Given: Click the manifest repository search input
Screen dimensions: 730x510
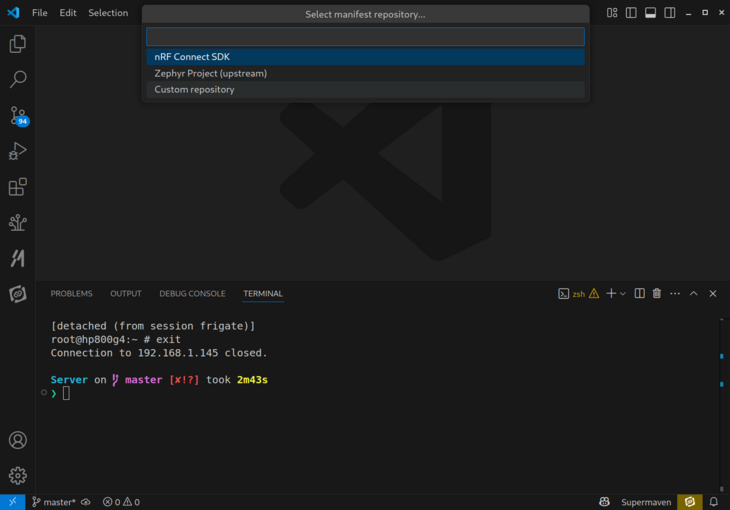Looking at the screenshot, I should click(x=365, y=36).
